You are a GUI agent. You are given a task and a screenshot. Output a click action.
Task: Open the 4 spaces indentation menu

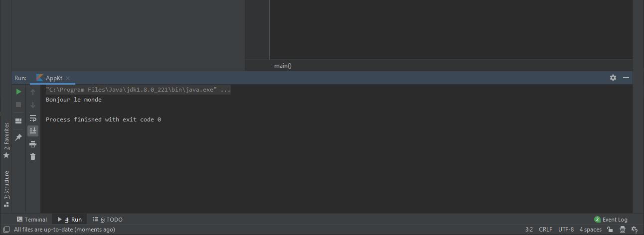click(590, 230)
